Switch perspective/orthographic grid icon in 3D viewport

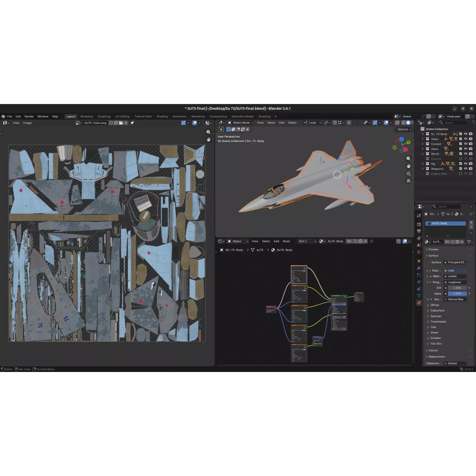[408, 181]
